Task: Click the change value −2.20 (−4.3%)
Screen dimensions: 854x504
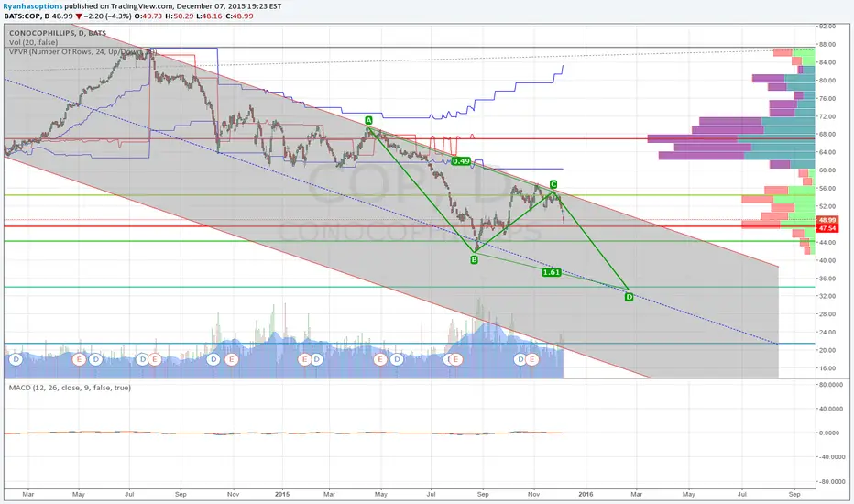Action: (x=107, y=16)
